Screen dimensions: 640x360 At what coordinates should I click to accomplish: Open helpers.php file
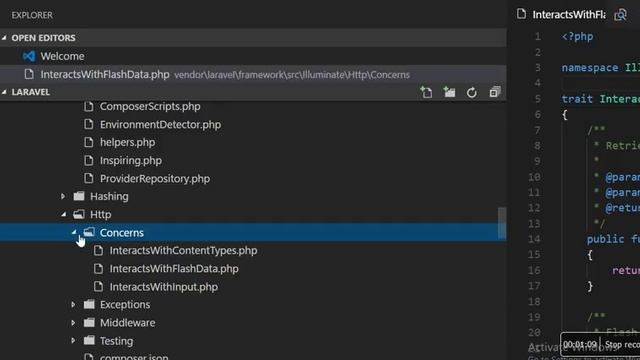127,142
